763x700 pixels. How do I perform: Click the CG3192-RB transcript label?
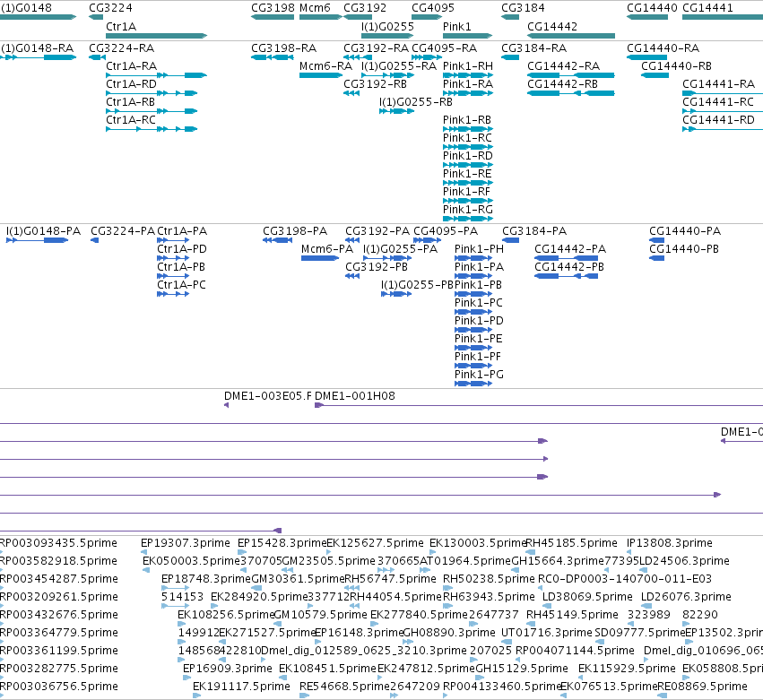click(x=375, y=84)
